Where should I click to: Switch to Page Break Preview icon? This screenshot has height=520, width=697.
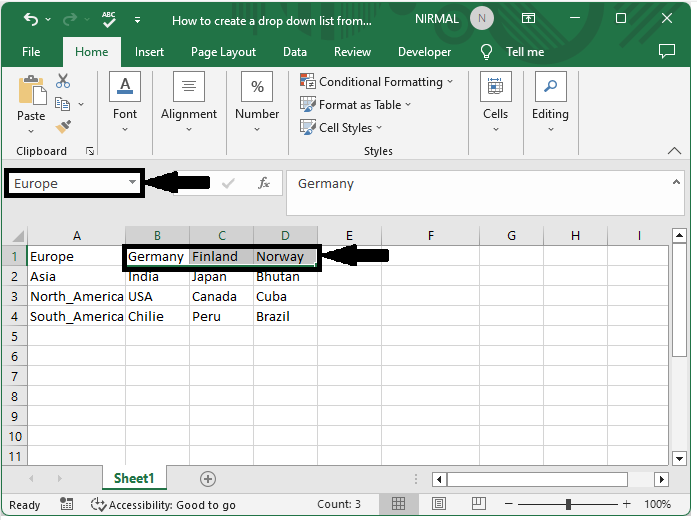coord(478,504)
